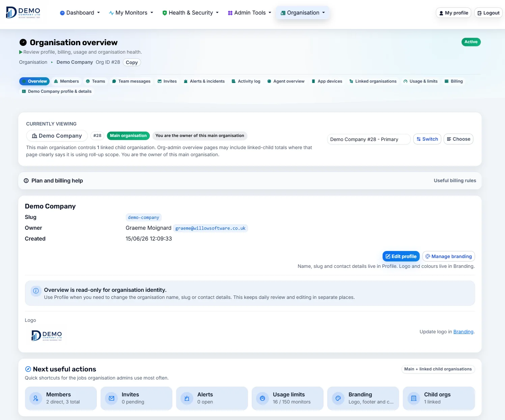Expand the Plan and billing help section
This screenshot has height=420, width=505.
tap(250, 181)
